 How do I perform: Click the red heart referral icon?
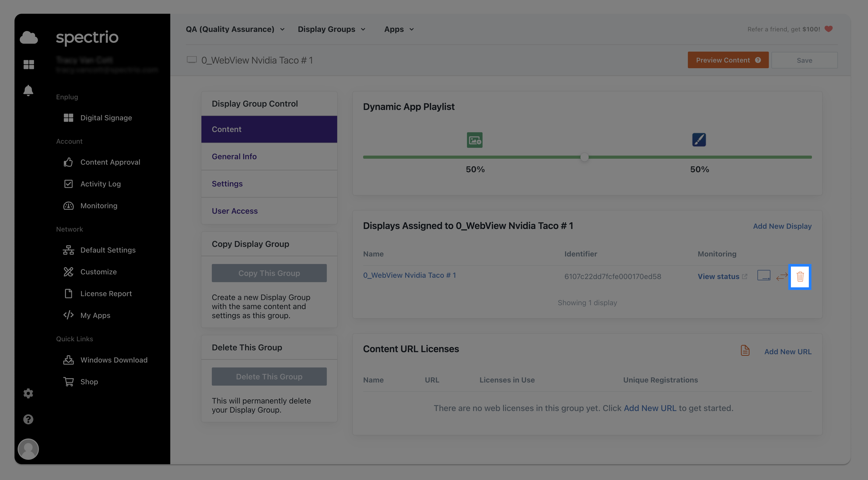[829, 29]
